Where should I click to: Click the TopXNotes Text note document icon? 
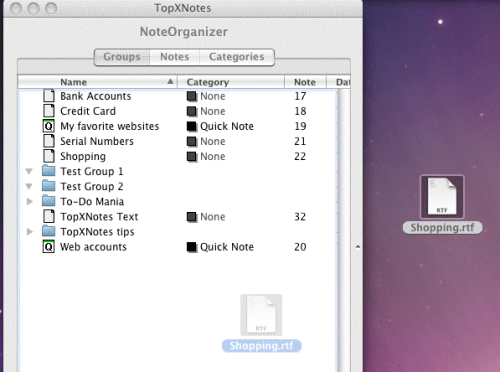pyautogui.click(x=49, y=216)
